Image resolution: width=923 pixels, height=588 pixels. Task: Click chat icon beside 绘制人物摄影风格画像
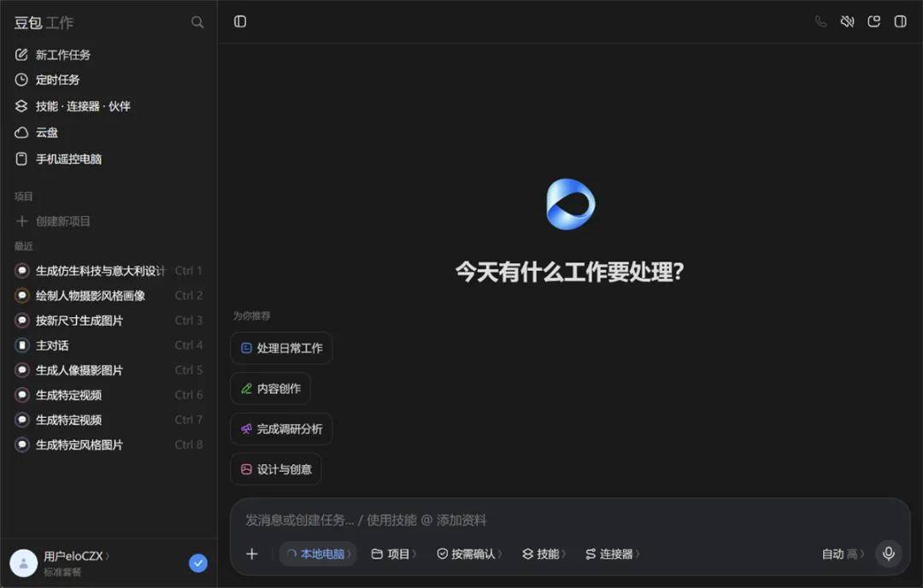pyautogui.click(x=21, y=296)
